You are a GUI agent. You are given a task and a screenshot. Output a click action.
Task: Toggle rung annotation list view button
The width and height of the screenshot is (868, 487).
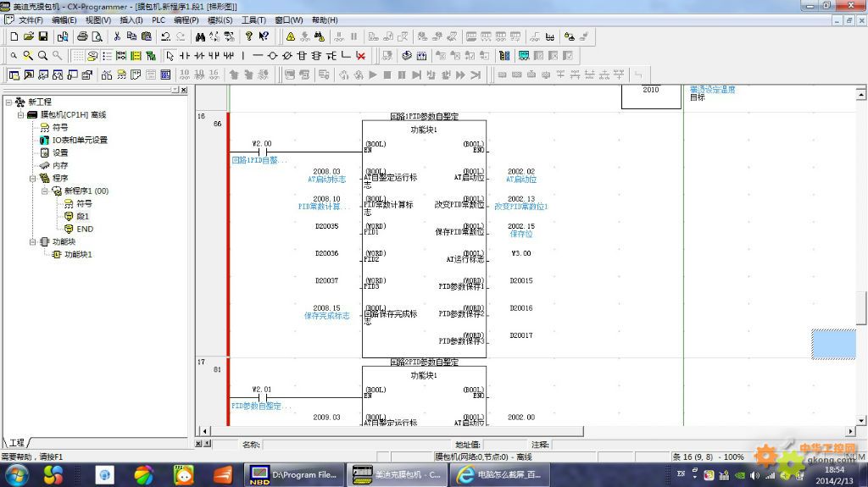point(107,55)
